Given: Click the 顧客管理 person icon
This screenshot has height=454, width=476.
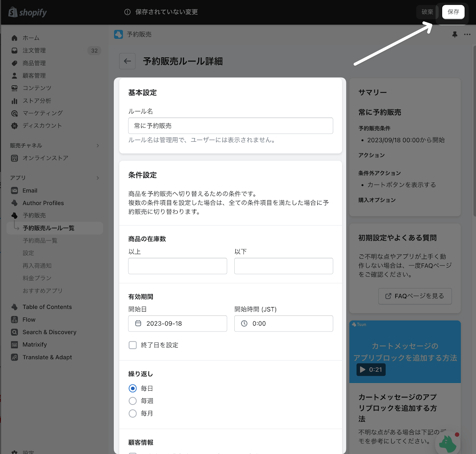Looking at the screenshot, I should [15, 76].
